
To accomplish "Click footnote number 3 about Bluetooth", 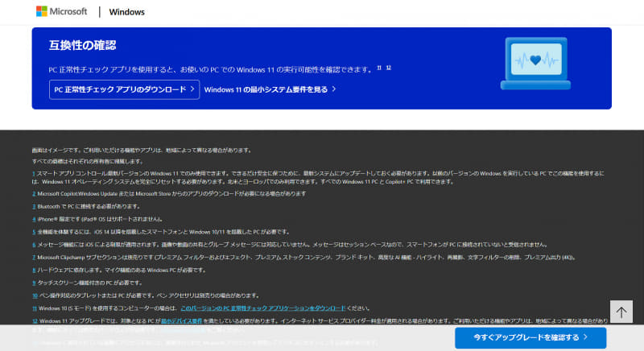I will pyautogui.click(x=34, y=207).
